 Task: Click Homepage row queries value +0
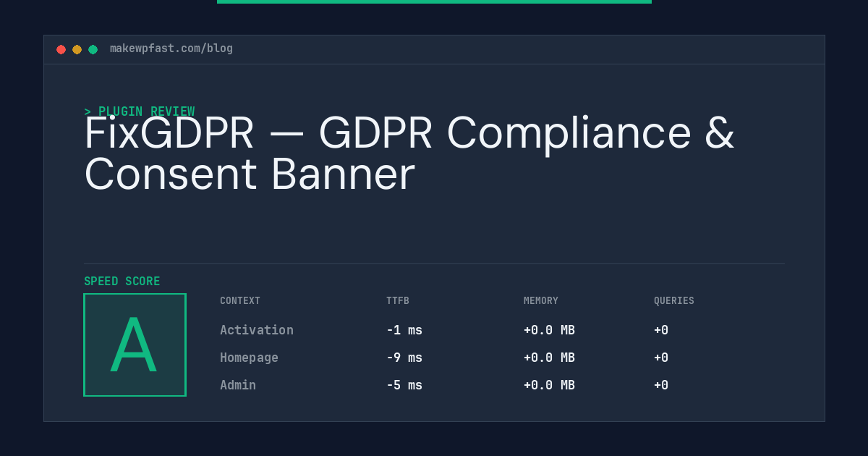(661, 358)
